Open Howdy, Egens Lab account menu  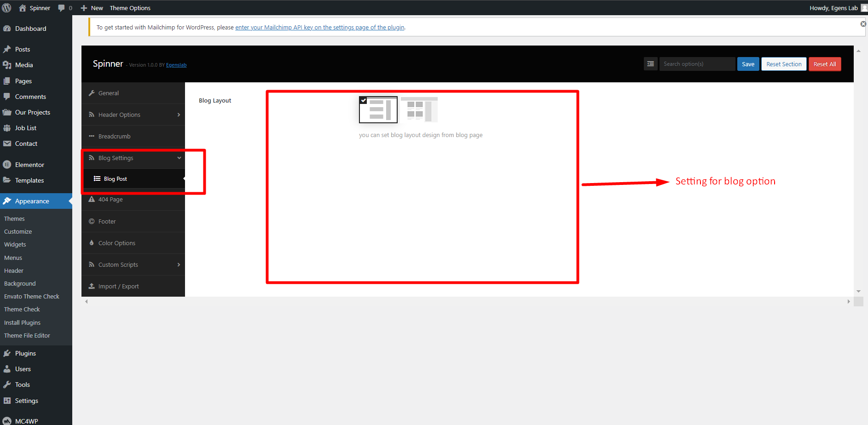click(838, 8)
